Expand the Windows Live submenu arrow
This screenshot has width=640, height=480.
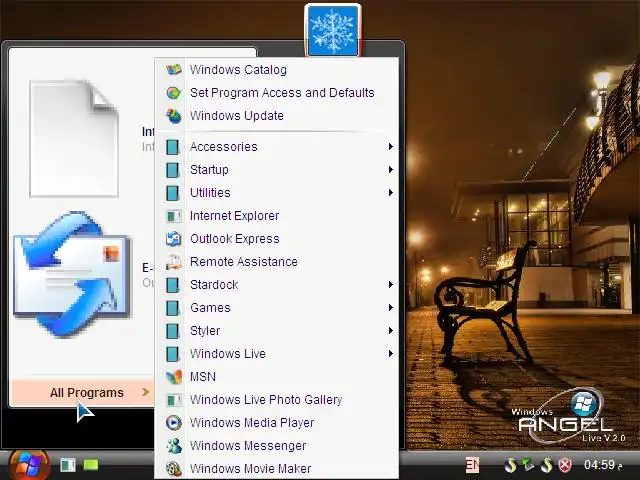coord(391,354)
